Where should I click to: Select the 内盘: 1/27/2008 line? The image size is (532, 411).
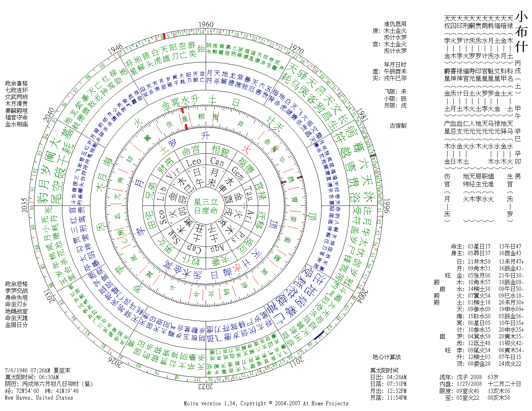[x=480, y=384]
